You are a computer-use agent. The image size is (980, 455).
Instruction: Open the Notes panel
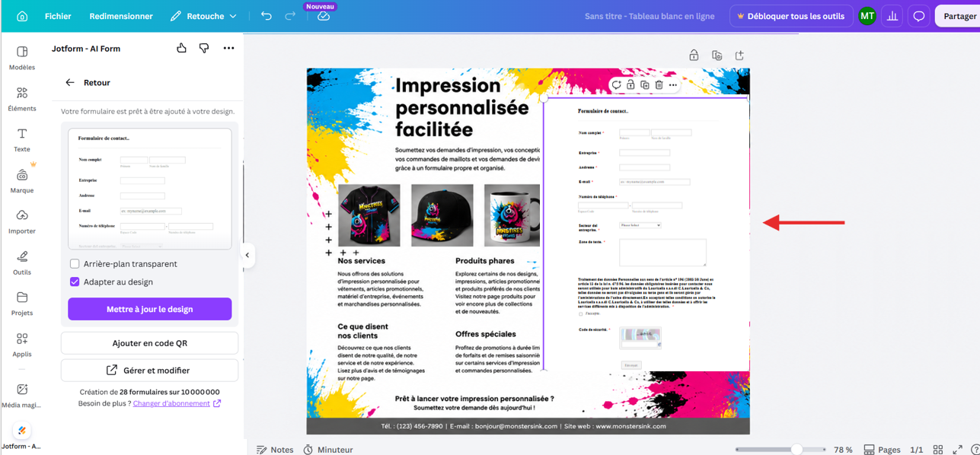click(x=275, y=450)
